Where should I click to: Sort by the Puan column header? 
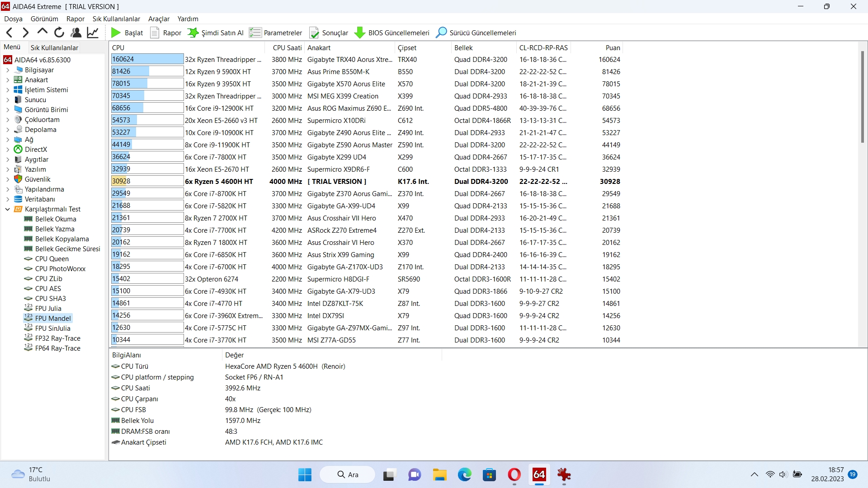pos(597,47)
